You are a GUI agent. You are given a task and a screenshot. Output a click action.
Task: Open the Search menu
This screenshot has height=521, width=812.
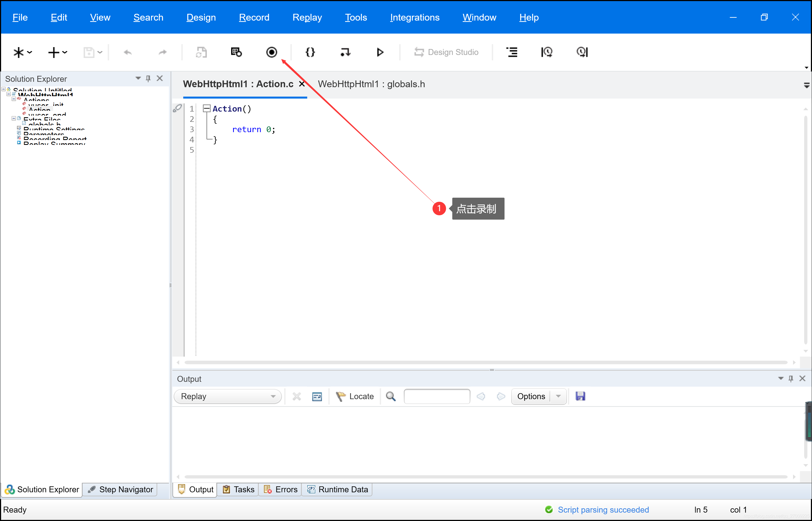click(x=148, y=17)
